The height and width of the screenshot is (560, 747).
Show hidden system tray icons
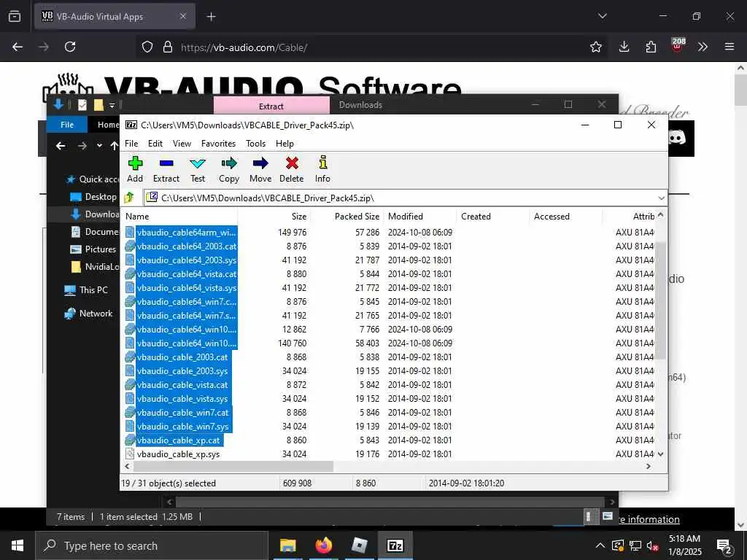600,545
